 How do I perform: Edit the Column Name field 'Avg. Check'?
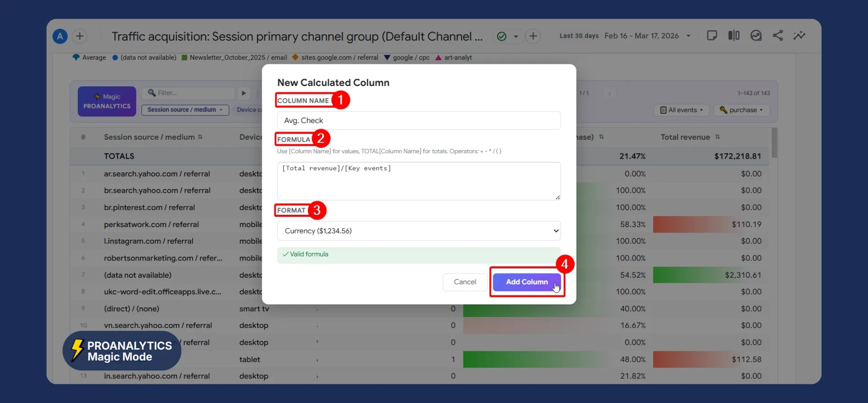point(419,120)
